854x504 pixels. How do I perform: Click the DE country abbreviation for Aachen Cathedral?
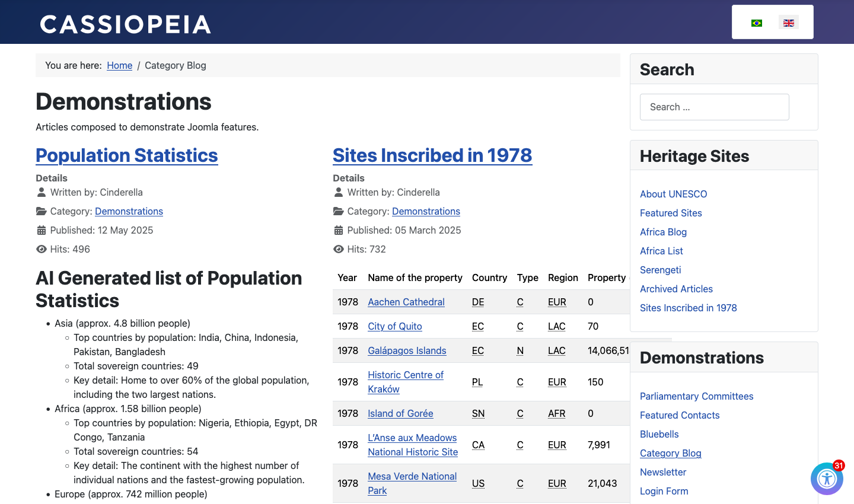click(x=478, y=302)
